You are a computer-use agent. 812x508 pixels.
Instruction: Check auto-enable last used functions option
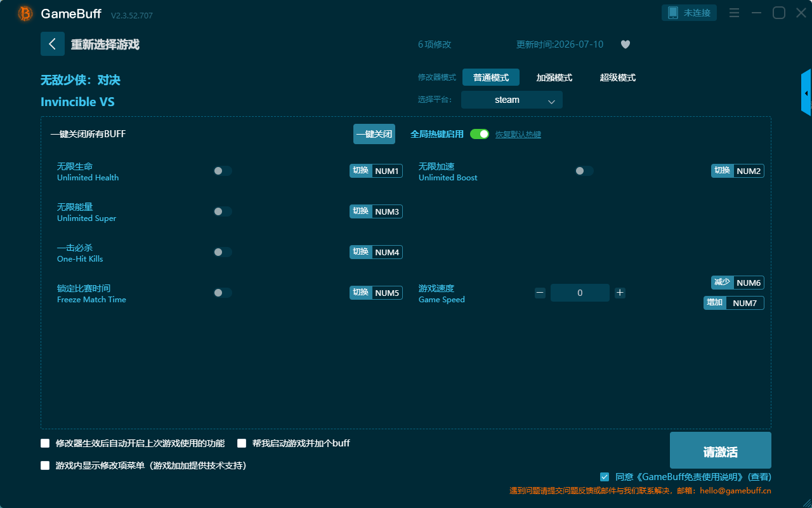coord(45,443)
